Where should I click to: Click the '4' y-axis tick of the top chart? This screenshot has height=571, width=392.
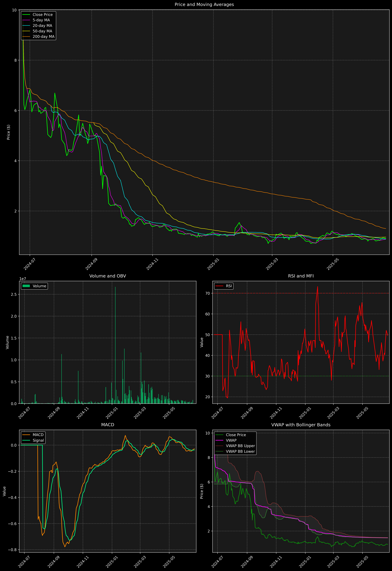click(15, 161)
